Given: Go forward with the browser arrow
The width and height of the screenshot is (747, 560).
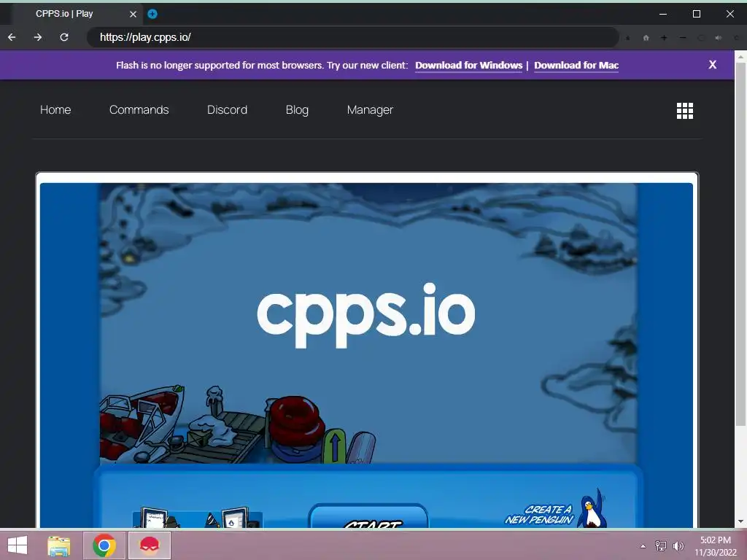Looking at the screenshot, I should pos(38,37).
